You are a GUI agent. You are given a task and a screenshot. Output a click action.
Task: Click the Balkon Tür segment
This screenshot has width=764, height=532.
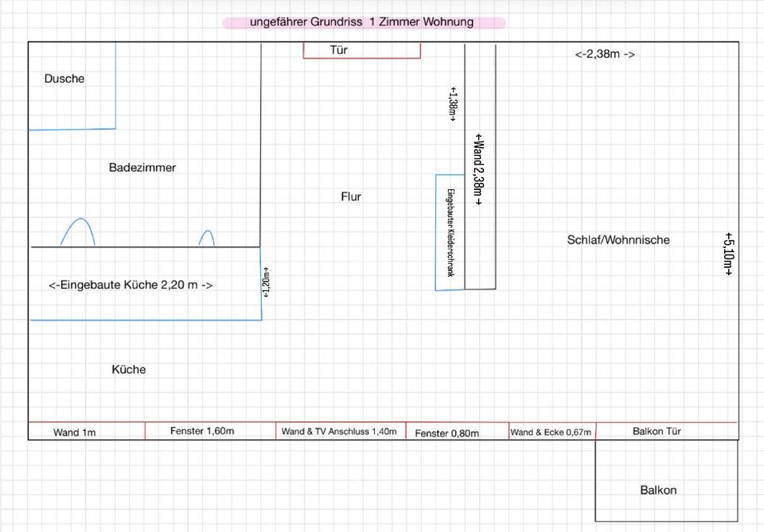click(x=657, y=431)
